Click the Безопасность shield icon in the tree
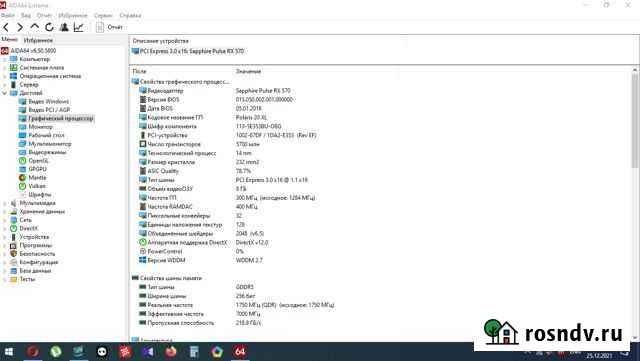 (x=13, y=254)
